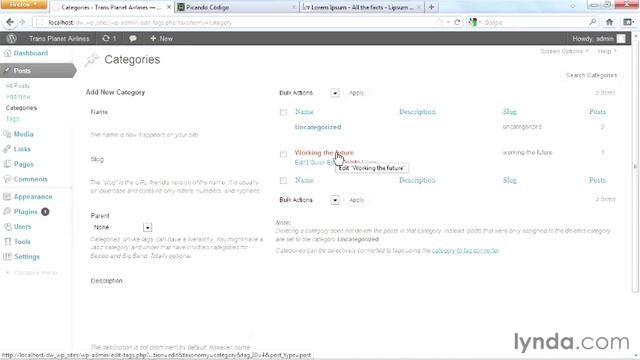Follow the category to tag converter link

[465, 251]
